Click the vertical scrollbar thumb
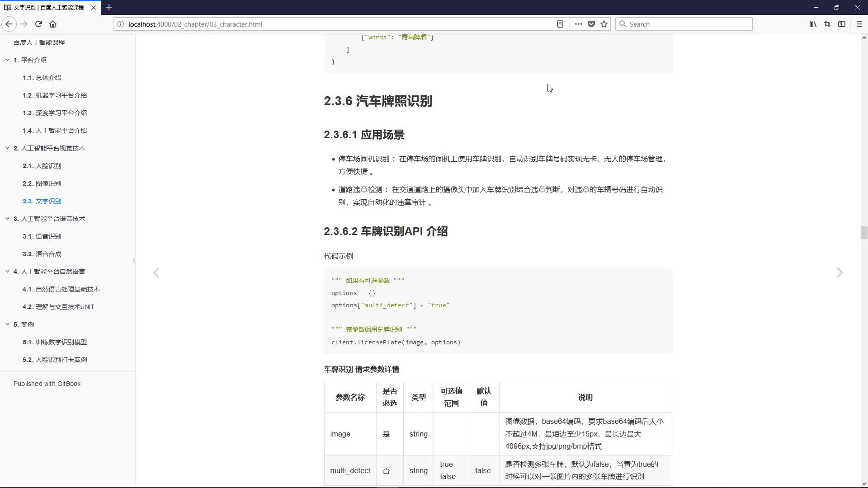Viewport: 868px width, 488px height. click(864, 232)
